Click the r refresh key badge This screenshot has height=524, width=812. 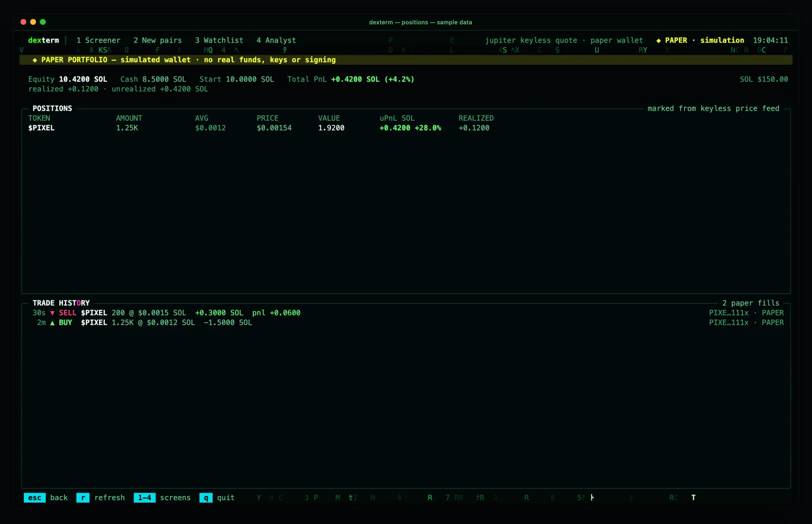[x=83, y=498]
